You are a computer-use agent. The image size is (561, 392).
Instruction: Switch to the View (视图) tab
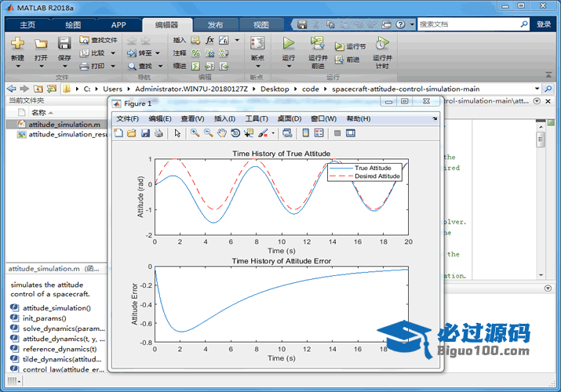point(260,24)
